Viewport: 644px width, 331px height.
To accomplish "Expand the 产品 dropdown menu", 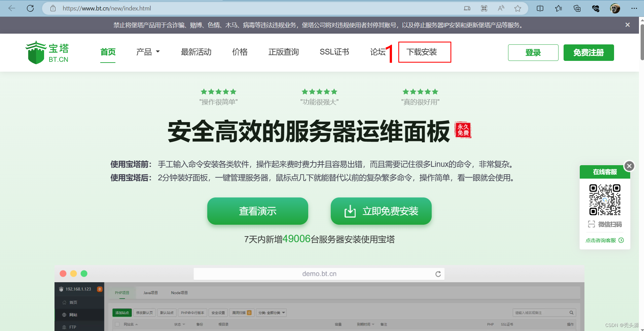I will pyautogui.click(x=148, y=52).
